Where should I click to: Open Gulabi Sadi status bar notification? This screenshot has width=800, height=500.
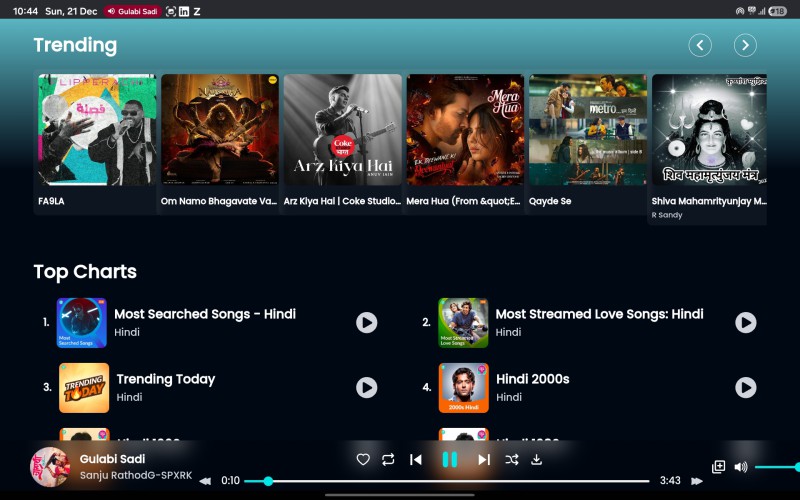tap(132, 11)
